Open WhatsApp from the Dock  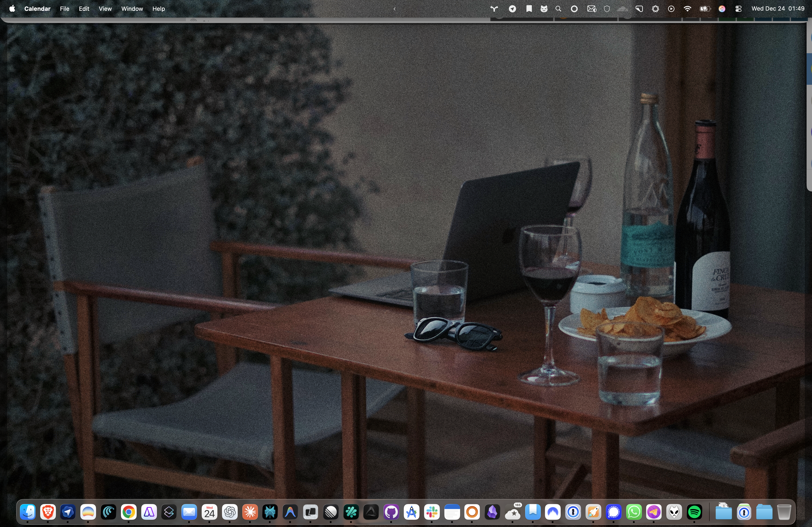pyautogui.click(x=634, y=512)
